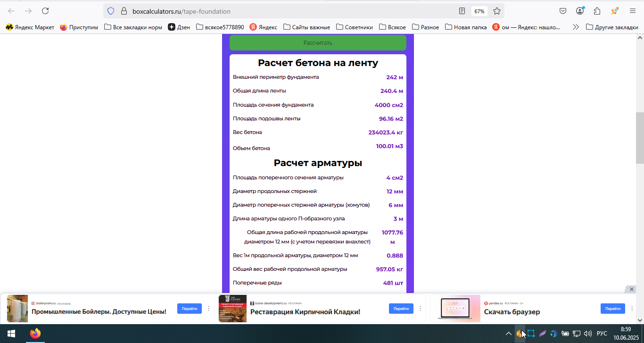
Task: Reload the page with the refresh icon
Action: coord(45,11)
